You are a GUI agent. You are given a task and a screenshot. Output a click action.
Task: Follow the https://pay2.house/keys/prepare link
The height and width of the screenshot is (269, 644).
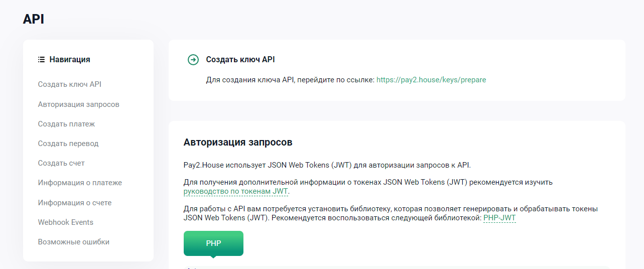tap(431, 80)
